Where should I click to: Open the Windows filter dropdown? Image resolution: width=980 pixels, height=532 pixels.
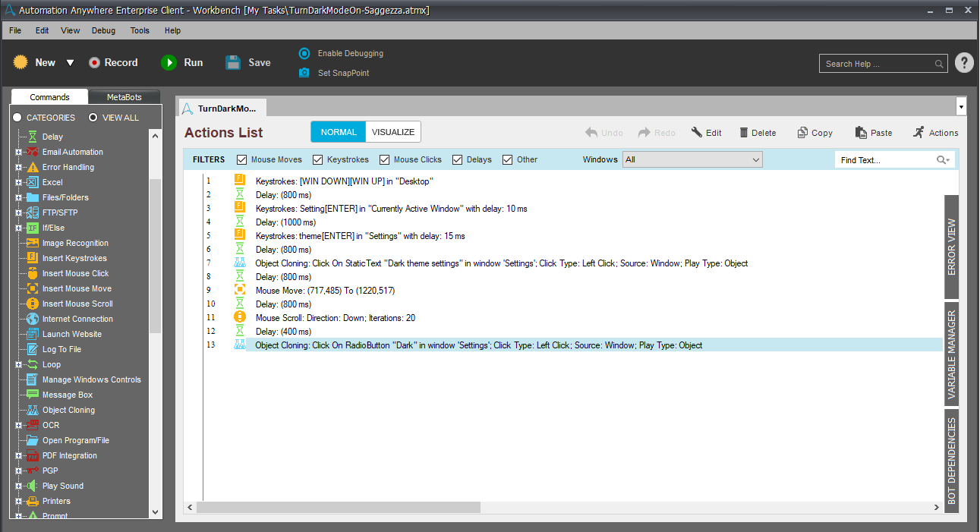692,159
